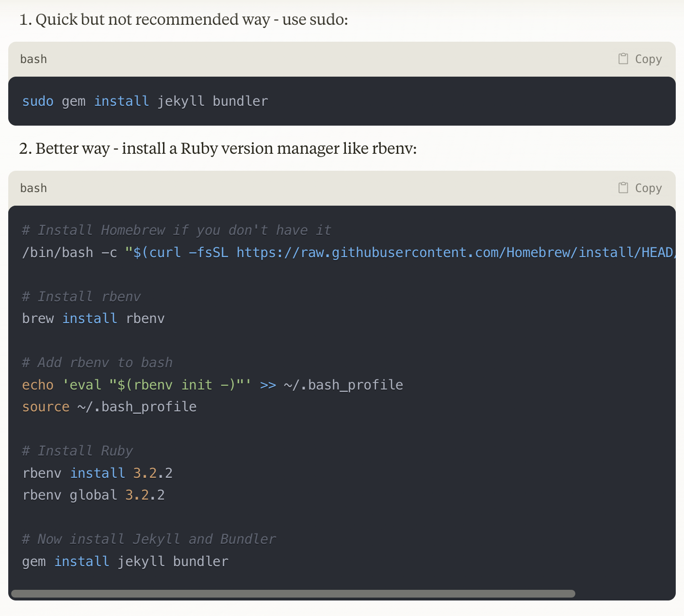Viewport: 684px width, 616px height.
Task: Click the '# Install Ruby' comment
Action: [78, 451]
